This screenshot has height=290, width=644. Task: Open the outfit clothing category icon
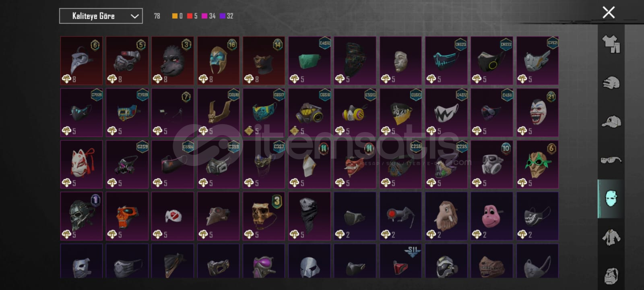pos(611,44)
